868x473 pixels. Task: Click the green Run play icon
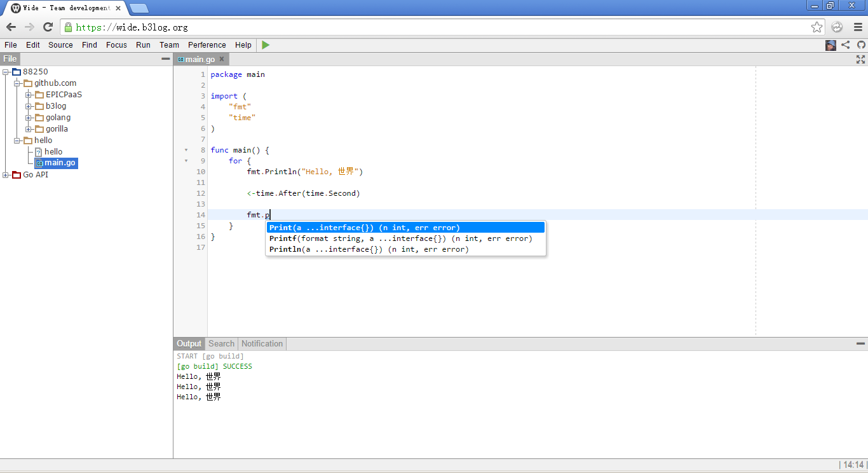[266, 45]
